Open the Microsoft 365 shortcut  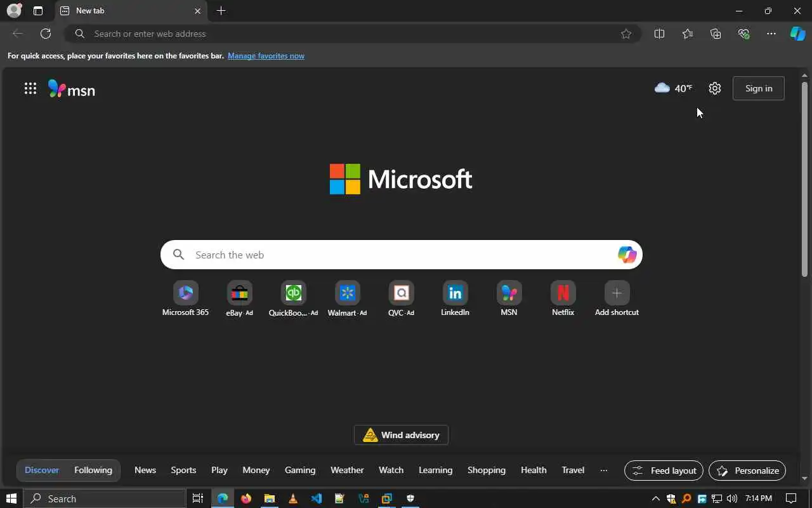(x=185, y=298)
